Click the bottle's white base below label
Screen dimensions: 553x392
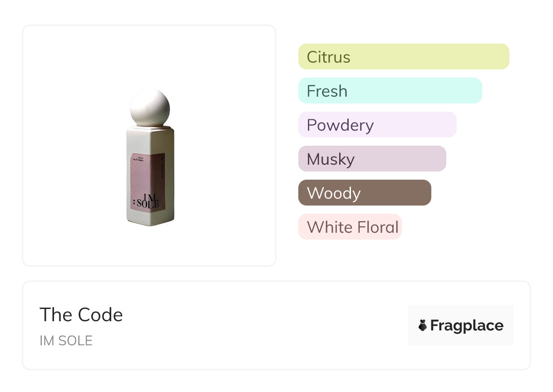point(150,218)
